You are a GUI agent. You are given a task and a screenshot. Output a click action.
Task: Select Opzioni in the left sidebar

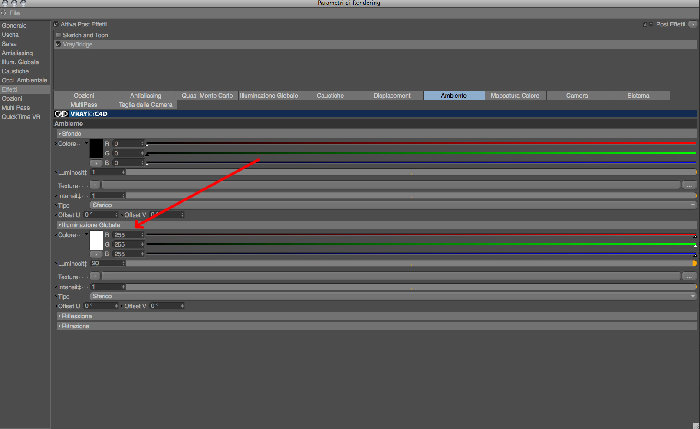point(12,99)
